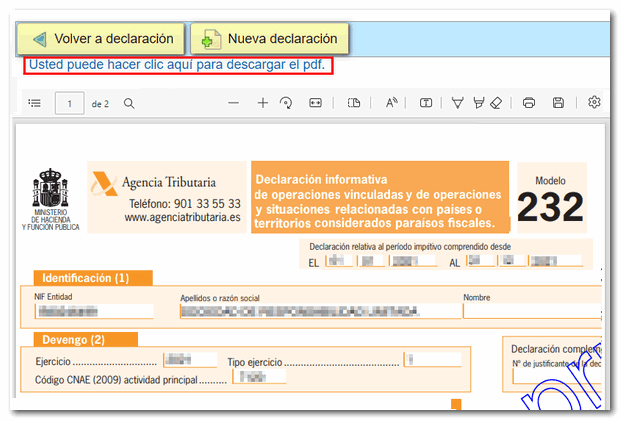Open the page view icon
621x421 pixels.
[x=354, y=103]
